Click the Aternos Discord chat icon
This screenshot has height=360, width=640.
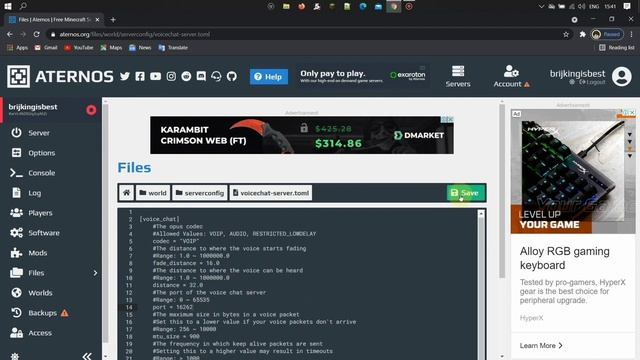[201, 76]
